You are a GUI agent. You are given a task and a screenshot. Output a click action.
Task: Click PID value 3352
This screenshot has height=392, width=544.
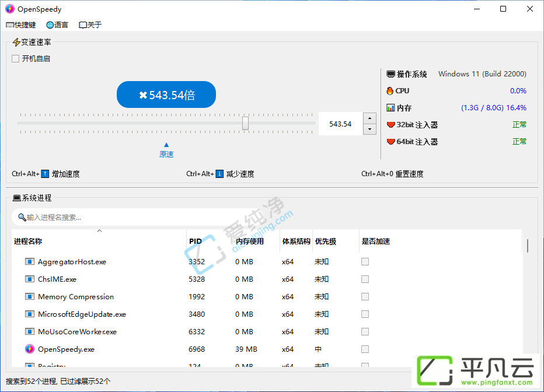197,262
